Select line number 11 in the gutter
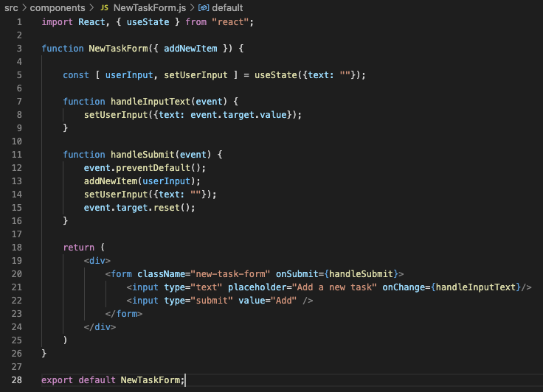This screenshot has height=392, width=543. (17, 155)
